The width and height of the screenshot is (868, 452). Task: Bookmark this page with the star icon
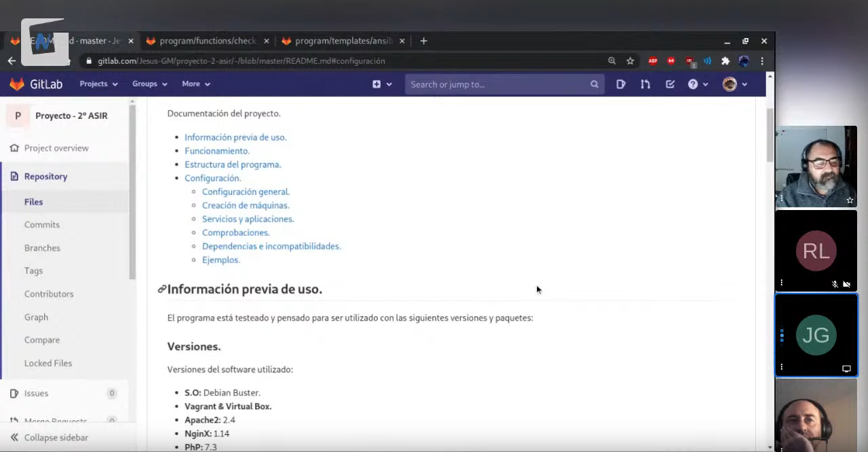630,60
